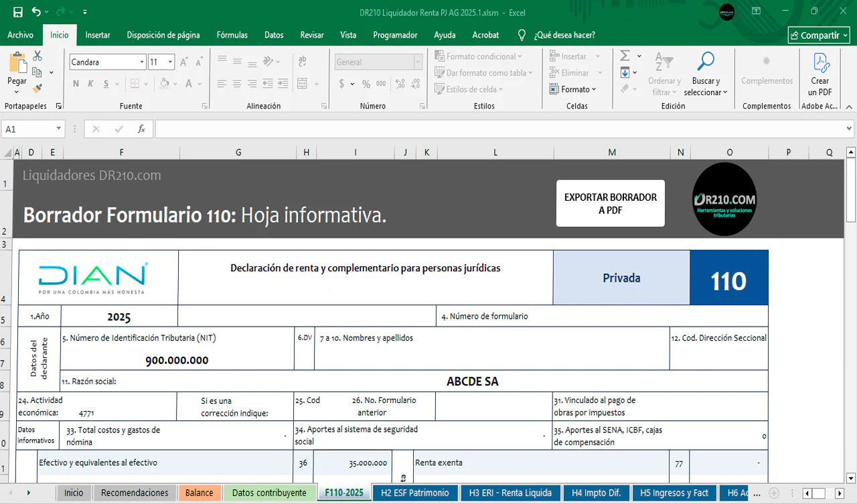
Task: Click the ¿Qué desea hacer? search box
Action: pyautogui.click(x=564, y=35)
